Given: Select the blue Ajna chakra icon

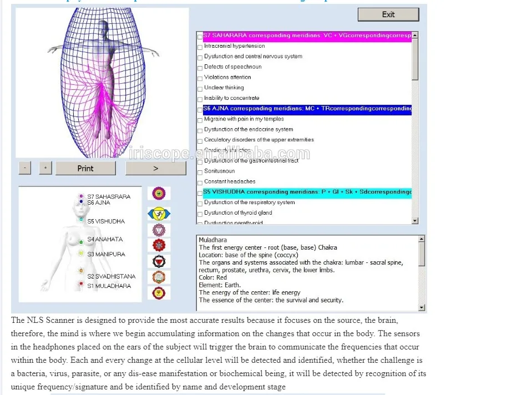Looking at the screenshot, I should tap(159, 214).
